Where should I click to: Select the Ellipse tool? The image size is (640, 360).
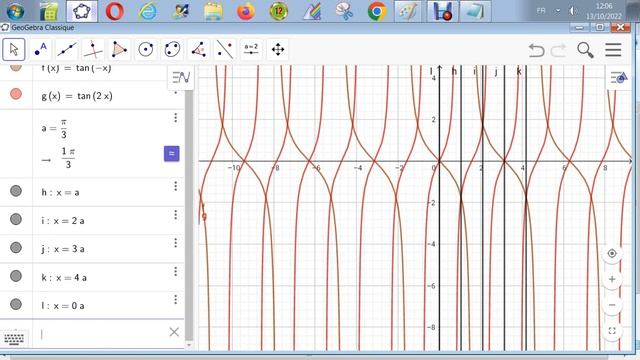[172, 50]
